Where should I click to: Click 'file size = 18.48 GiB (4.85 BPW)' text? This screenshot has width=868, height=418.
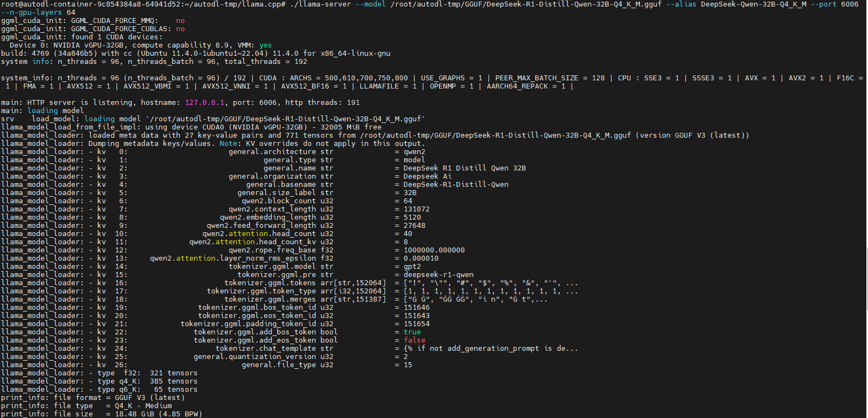[x=128, y=414]
